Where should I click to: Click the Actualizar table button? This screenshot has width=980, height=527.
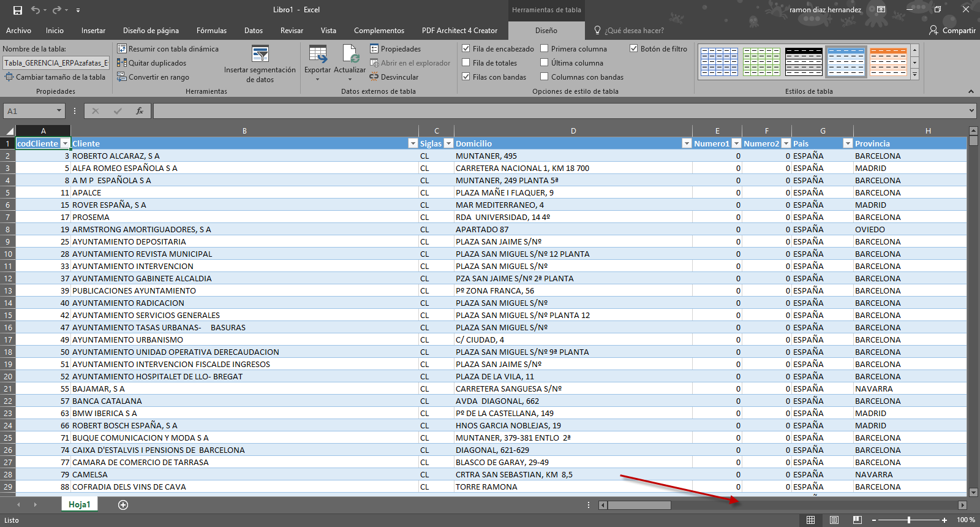[x=350, y=64]
